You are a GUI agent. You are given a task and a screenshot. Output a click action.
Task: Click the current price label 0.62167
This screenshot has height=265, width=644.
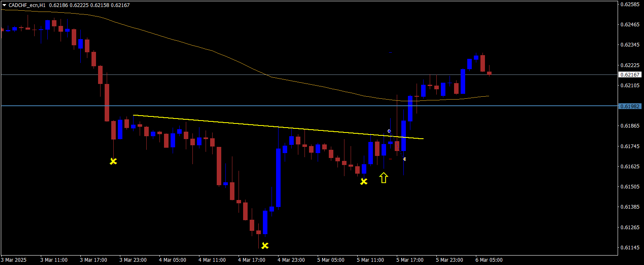630,74
